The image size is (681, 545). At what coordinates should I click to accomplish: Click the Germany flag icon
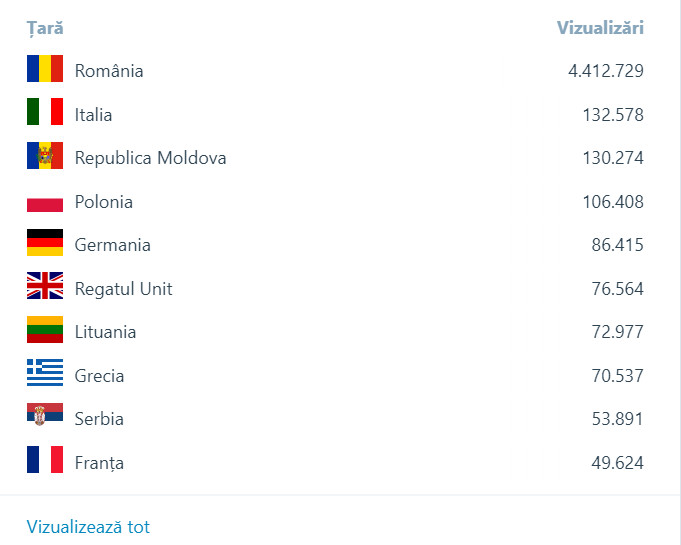click(45, 243)
